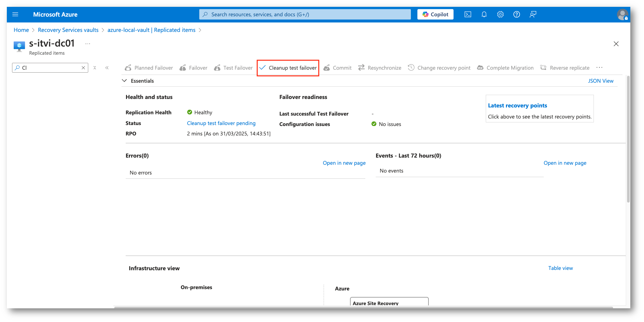The width and height of the screenshot is (644, 322).
Task: Switch to Table view
Action: 560,268
